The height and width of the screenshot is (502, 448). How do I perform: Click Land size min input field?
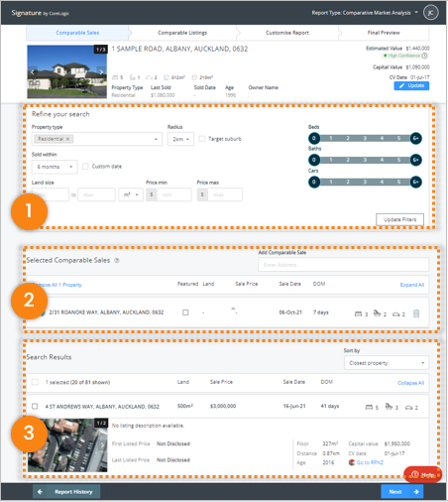51,194
